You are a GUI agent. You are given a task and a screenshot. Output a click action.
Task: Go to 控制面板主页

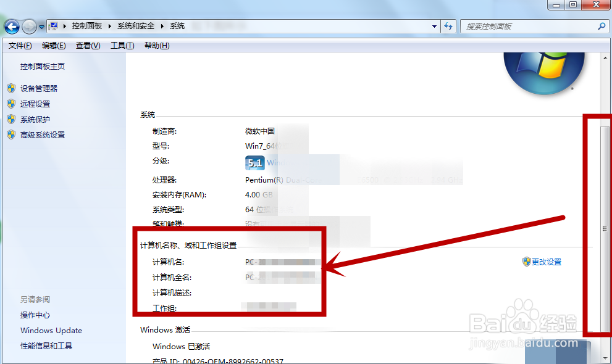43,66
